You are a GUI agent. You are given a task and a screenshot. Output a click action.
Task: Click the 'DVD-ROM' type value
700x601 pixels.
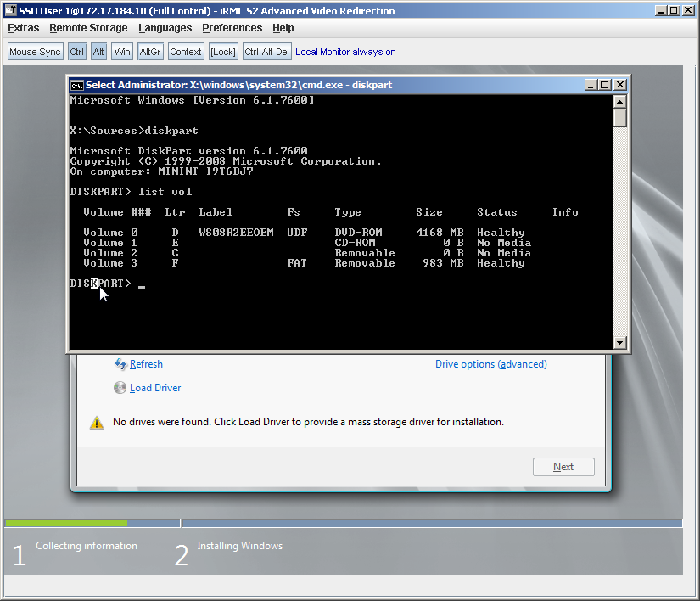pyautogui.click(x=358, y=233)
